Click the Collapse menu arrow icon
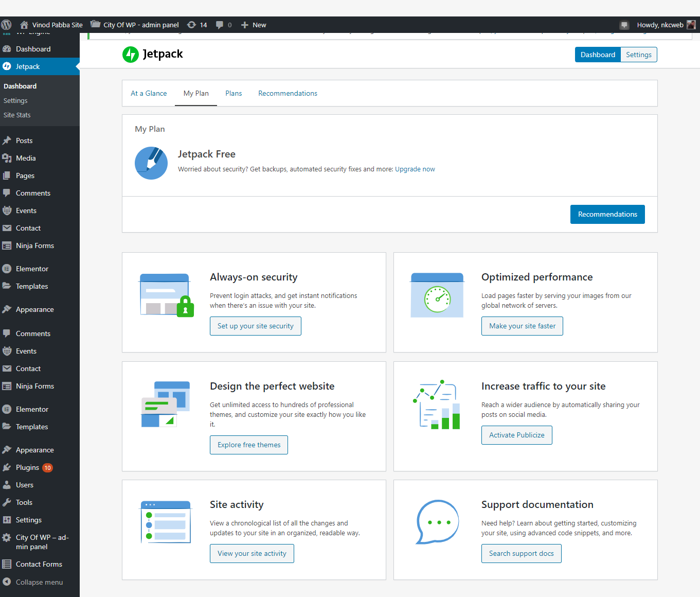This screenshot has width=700, height=597. 7,582
